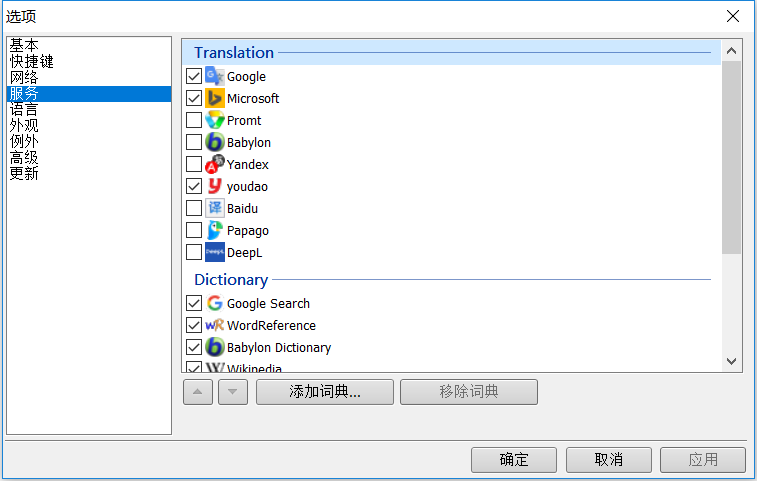Select the WordReference row label

[271, 325]
